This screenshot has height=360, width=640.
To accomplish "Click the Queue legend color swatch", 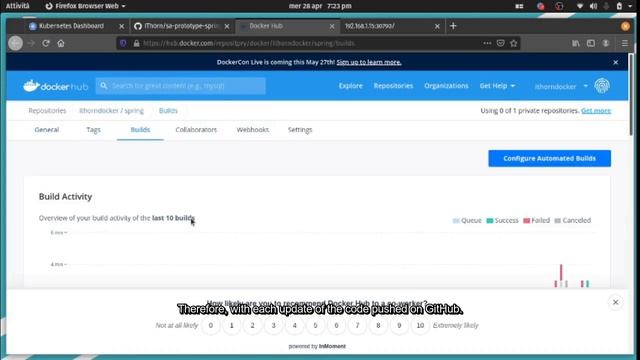I will pos(456,221).
